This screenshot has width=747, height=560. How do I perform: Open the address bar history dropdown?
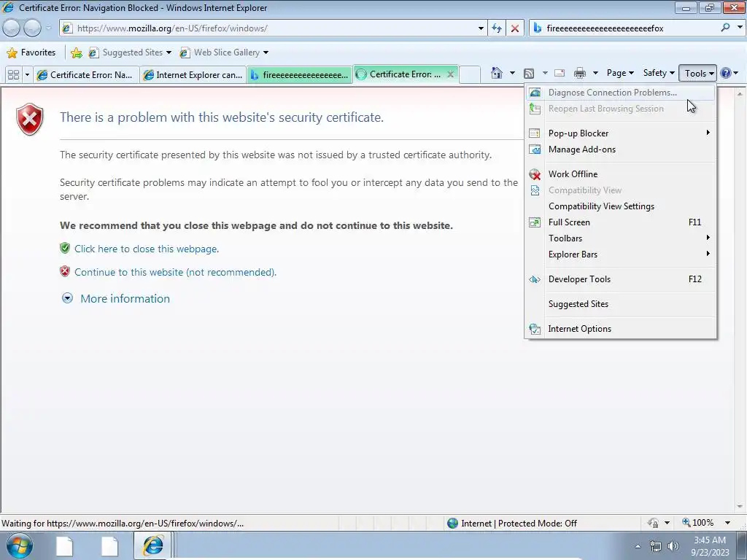coord(481,28)
